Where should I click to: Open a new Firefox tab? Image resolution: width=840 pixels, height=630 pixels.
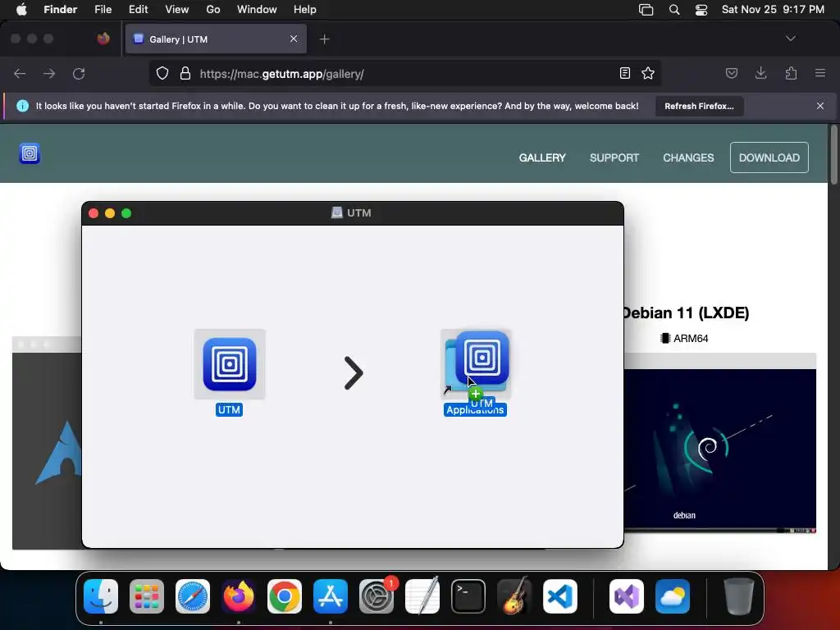coord(324,39)
